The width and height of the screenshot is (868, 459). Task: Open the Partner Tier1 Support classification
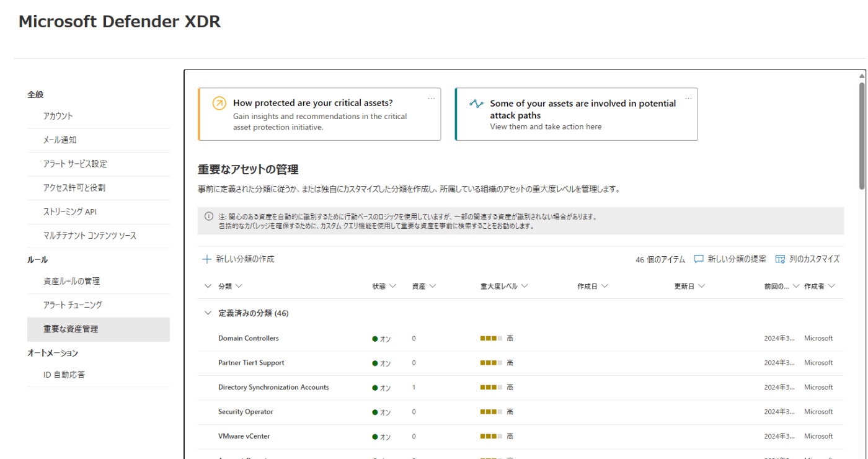coord(251,363)
